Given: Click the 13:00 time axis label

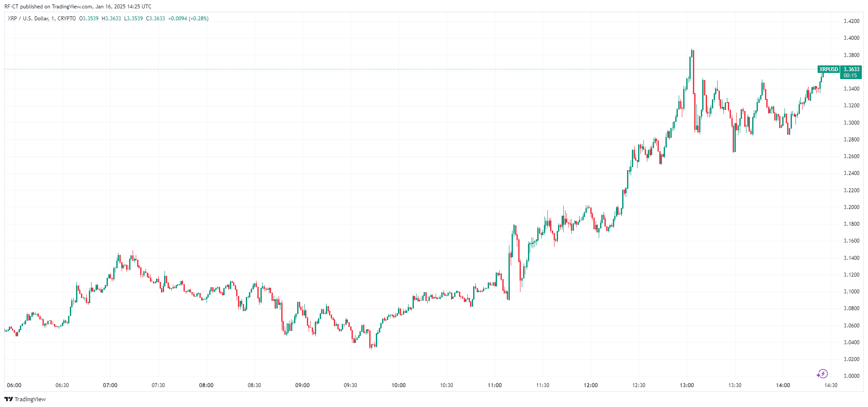Looking at the screenshot, I should (x=687, y=385).
